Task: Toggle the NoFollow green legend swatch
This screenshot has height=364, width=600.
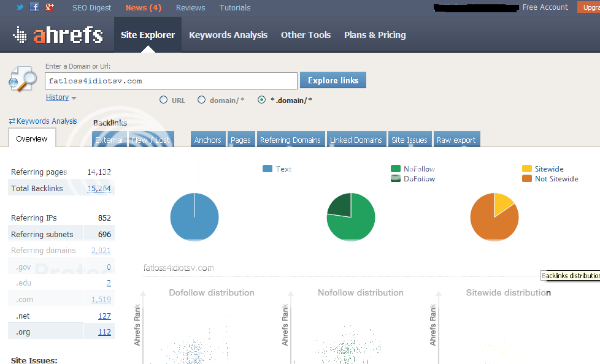Action: (x=396, y=169)
